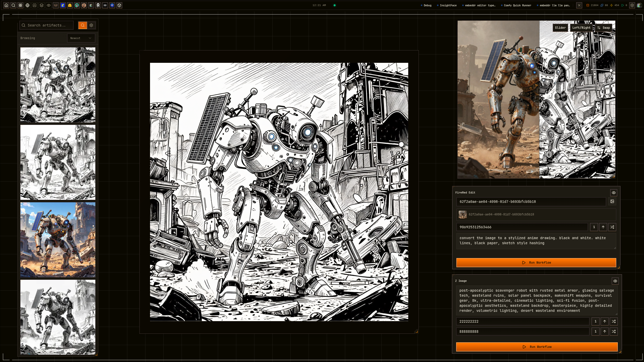Select the colored robot thumbnail in browser

[x=58, y=240]
